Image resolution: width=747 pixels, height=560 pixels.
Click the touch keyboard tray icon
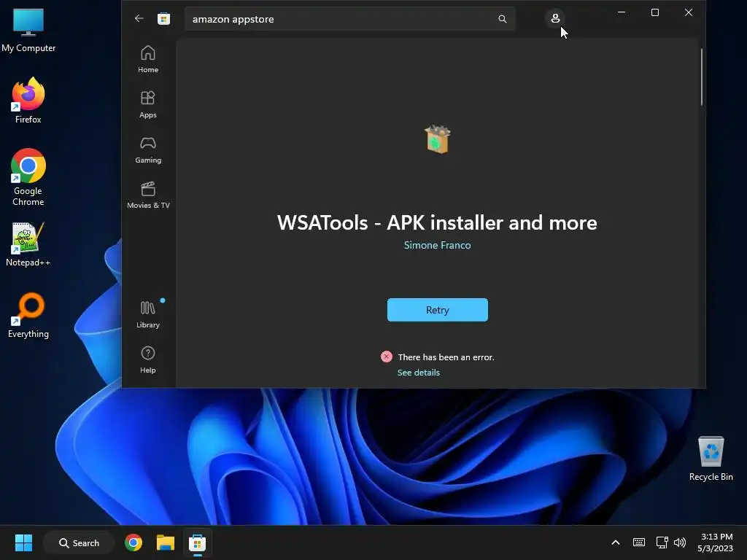point(639,542)
